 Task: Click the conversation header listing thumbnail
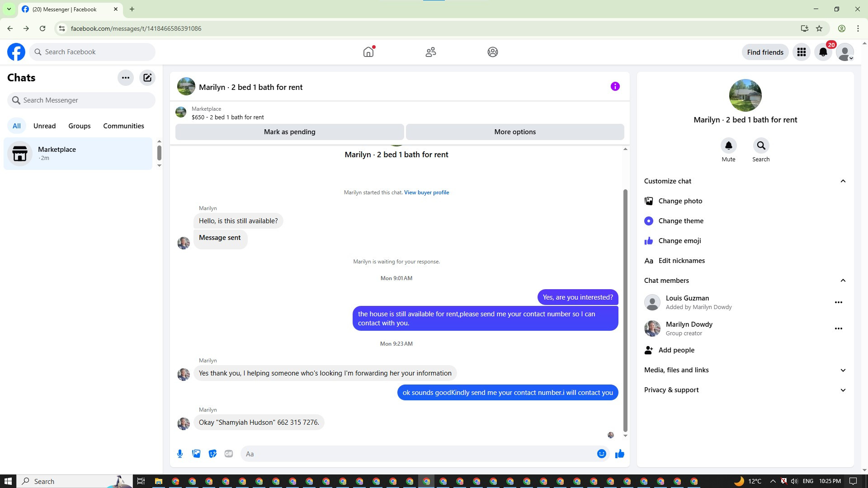point(186,87)
